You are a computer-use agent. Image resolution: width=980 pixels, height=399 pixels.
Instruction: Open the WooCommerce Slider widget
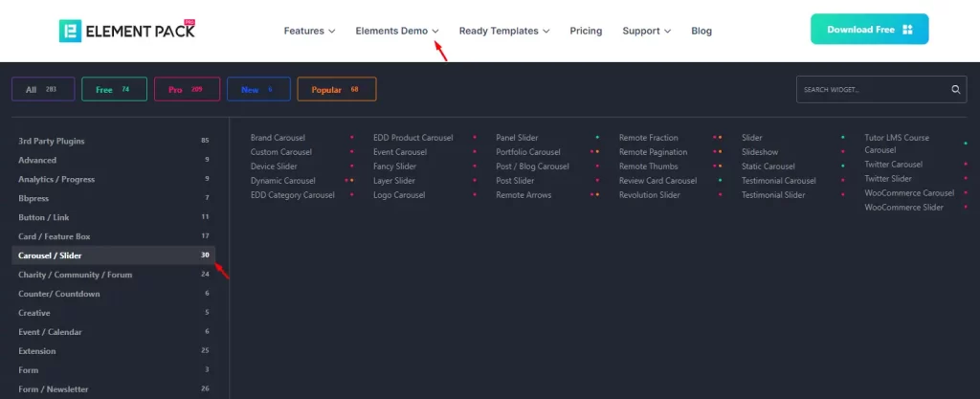coord(903,208)
